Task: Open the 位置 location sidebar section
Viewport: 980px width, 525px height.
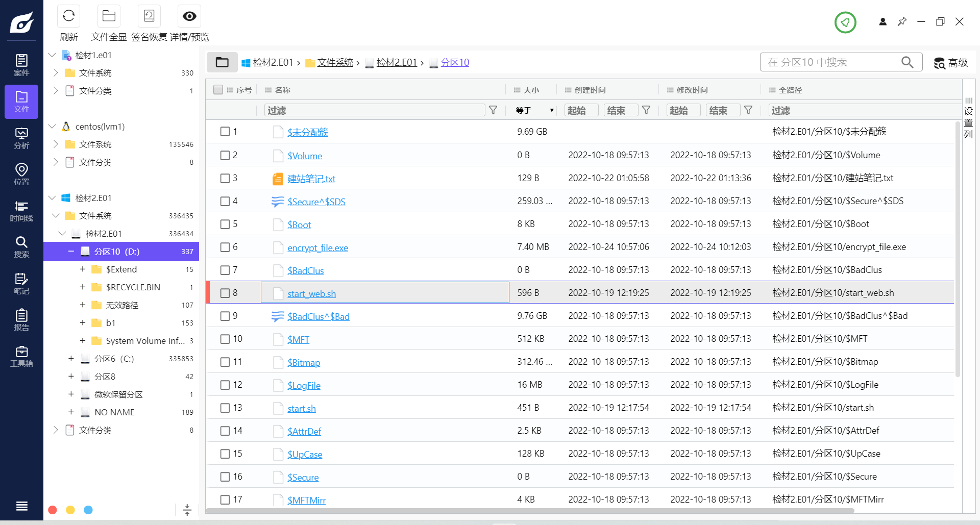Action: [x=21, y=174]
